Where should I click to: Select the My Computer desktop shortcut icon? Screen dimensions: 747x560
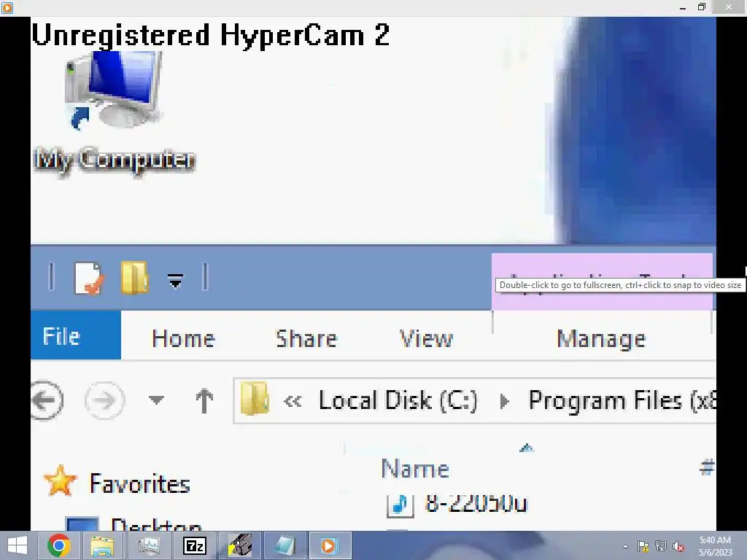pos(113,90)
